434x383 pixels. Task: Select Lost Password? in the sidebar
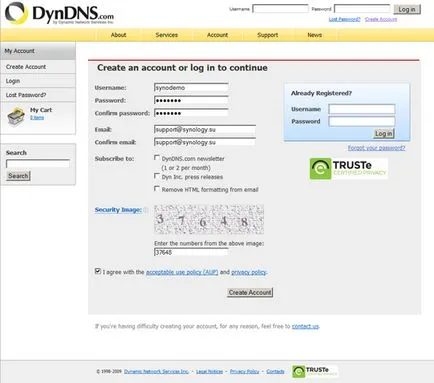(x=38, y=95)
